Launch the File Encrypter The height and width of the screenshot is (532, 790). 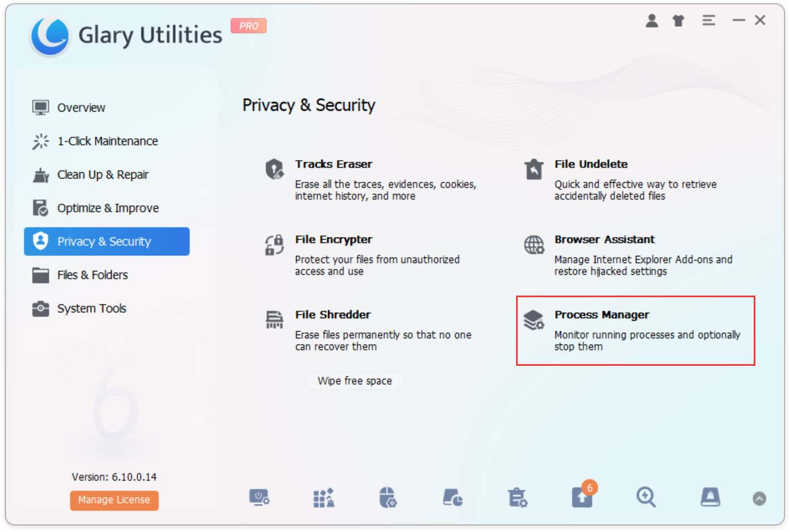click(x=333, y=239)
